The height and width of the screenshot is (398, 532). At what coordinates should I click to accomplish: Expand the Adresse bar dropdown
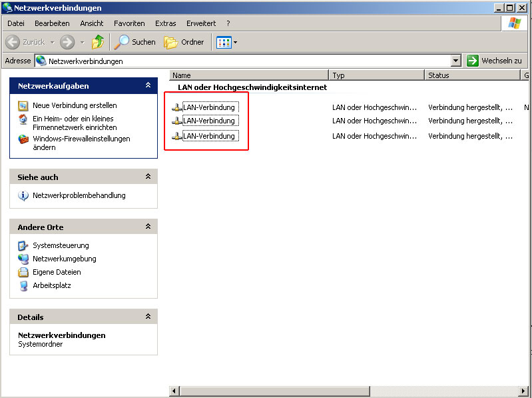(x=456, y=61)
